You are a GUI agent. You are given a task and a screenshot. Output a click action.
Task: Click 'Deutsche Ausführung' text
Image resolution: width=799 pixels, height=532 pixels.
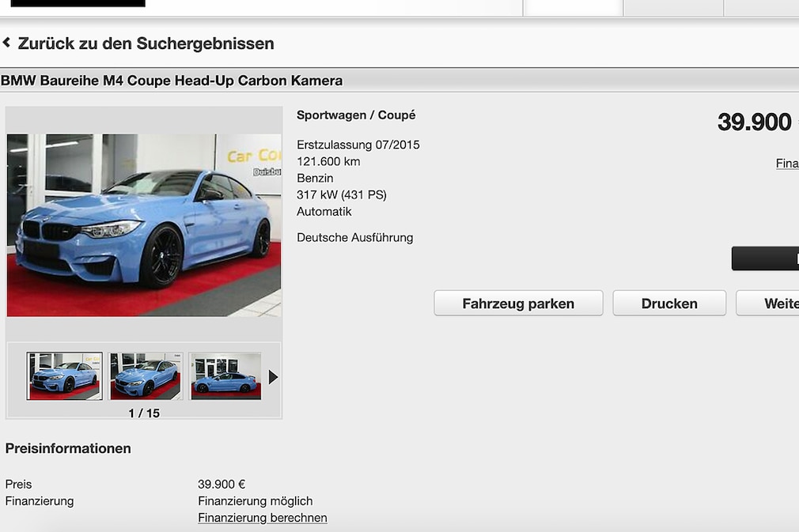(x=355, y=238)
